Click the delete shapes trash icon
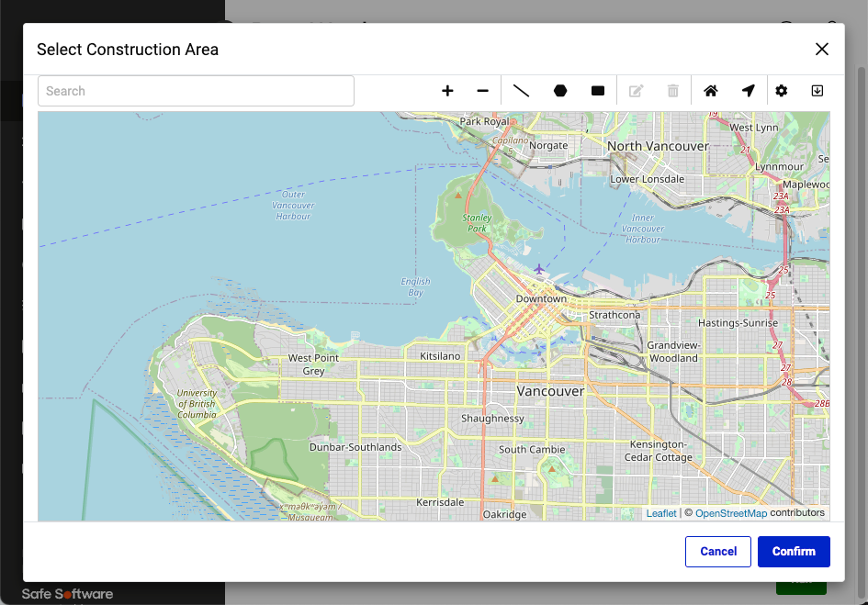The height and width of the screenshot is (605, 868). click(x=673, y=91)
